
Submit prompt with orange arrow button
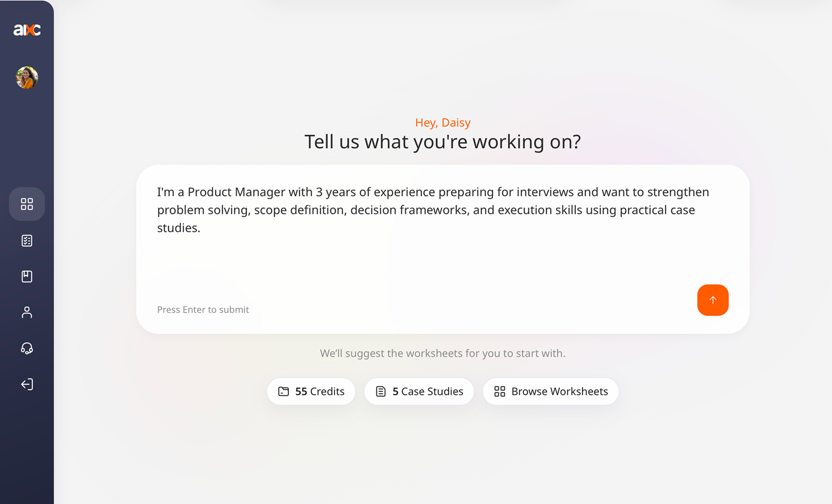pos(713,300)
